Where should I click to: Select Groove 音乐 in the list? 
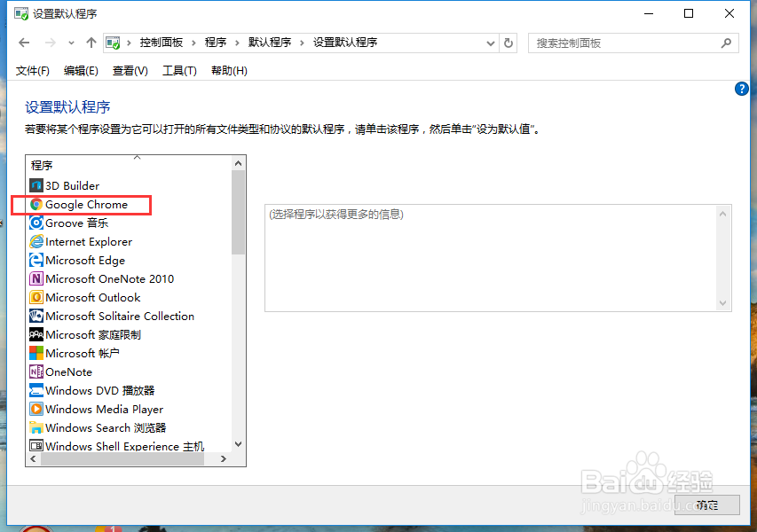[x=76, y=223]
